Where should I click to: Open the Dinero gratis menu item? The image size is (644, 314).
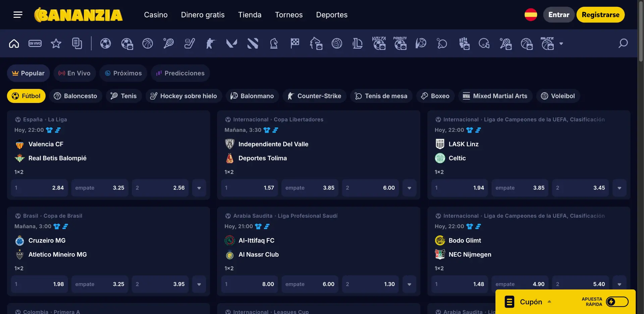click(x=203, y=15)
